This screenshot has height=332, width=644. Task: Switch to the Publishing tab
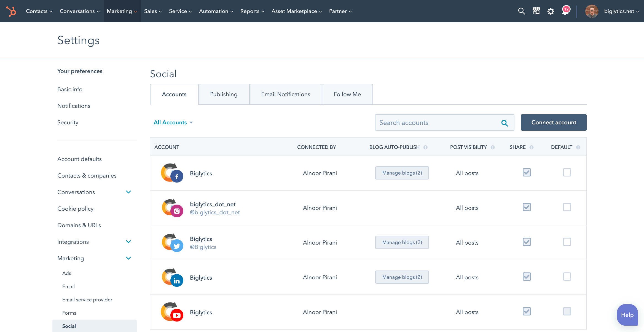224,94
